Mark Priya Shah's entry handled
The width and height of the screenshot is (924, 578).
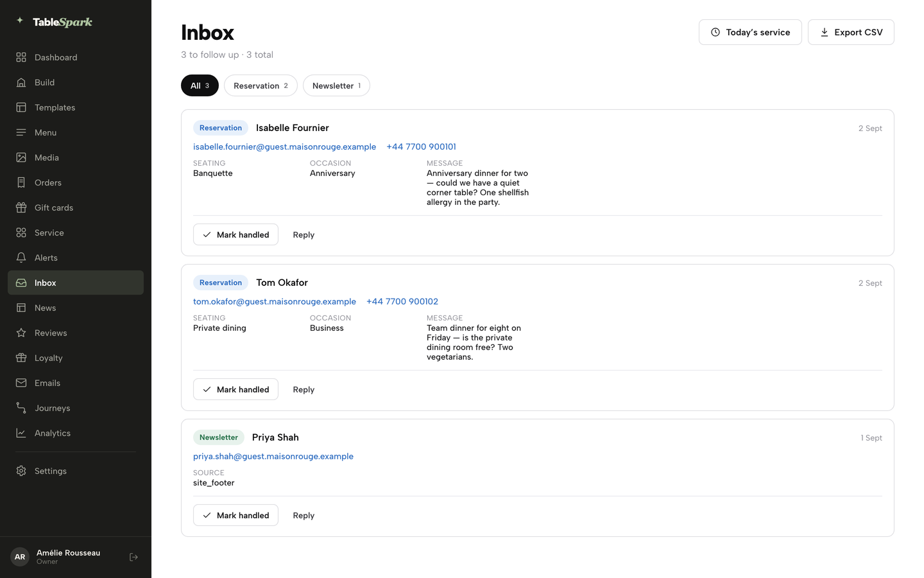point(235,515)
